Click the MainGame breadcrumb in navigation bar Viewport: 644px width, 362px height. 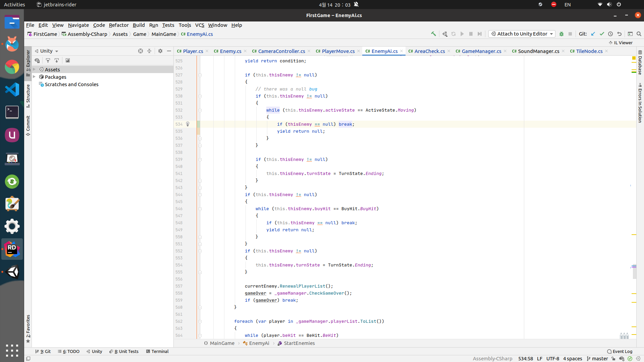(x=164, y=34)
